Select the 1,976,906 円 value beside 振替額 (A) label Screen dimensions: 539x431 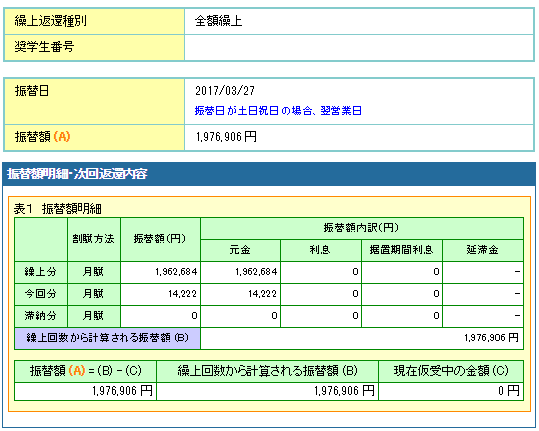226,137
